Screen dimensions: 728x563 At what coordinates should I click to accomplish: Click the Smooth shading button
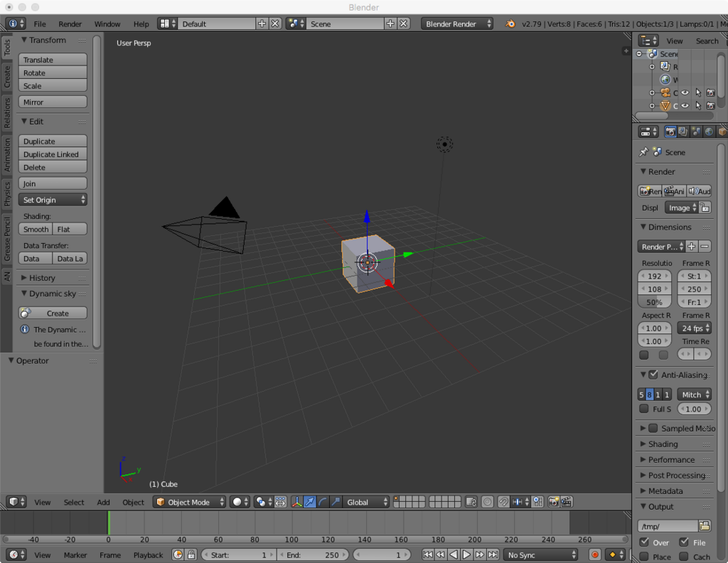pyautogui.click(x=36, y=229)
